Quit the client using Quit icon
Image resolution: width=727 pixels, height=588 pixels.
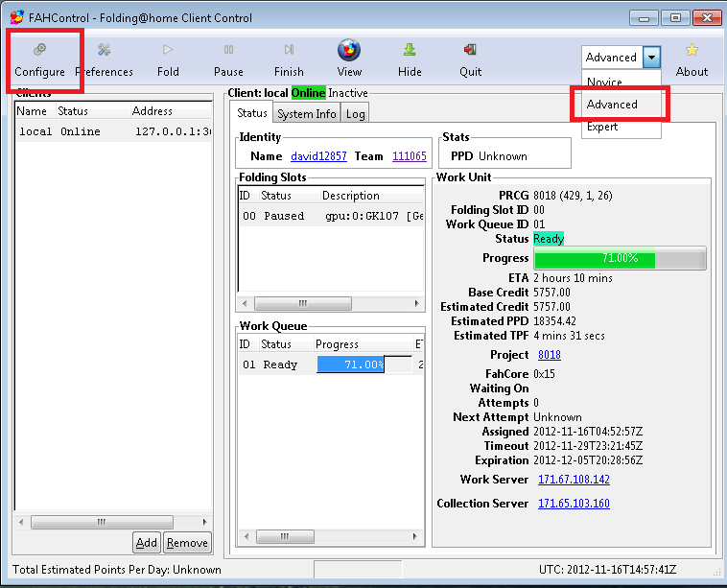pos(470,59)
